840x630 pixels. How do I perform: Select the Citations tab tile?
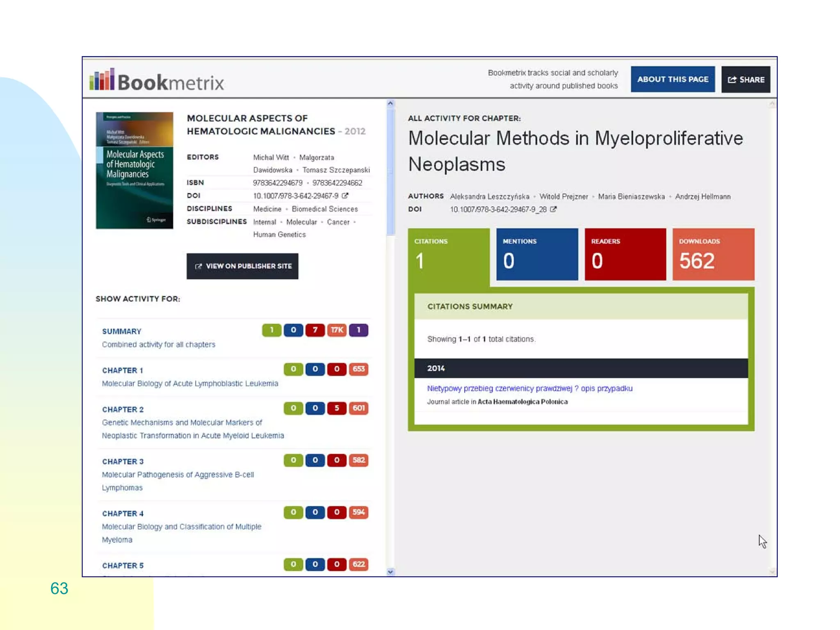(x=448, y=254)
